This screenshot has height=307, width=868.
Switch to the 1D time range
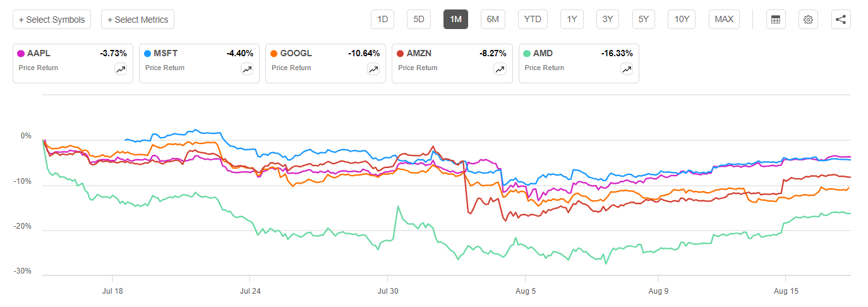pyautogui.click(x=382, y=20)
